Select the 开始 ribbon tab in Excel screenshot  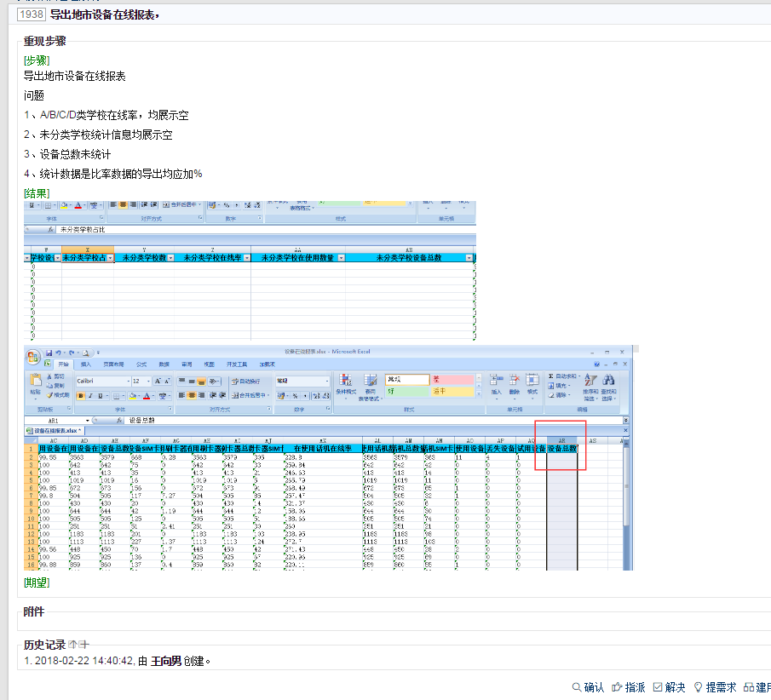pyautogui.click(x=63, y=364)
